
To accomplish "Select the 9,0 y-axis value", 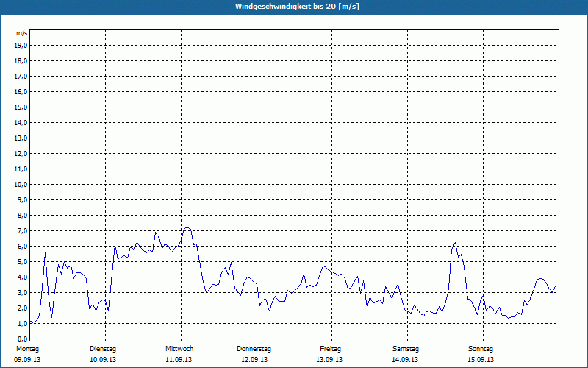I will pos(22,199).
